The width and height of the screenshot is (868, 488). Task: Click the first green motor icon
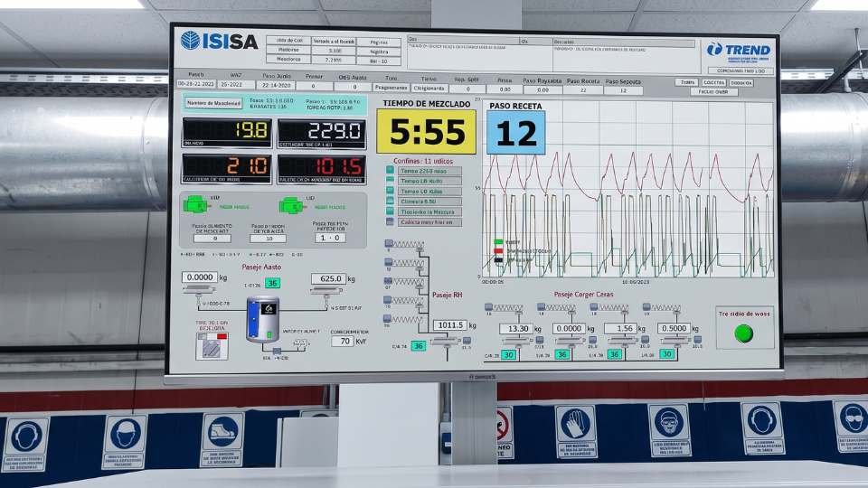195,205
